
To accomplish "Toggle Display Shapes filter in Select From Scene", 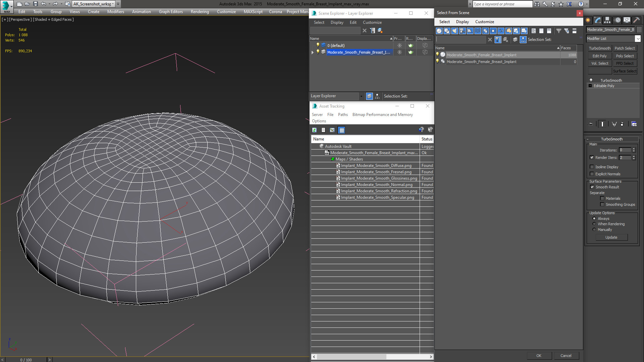I will [447, 31].
